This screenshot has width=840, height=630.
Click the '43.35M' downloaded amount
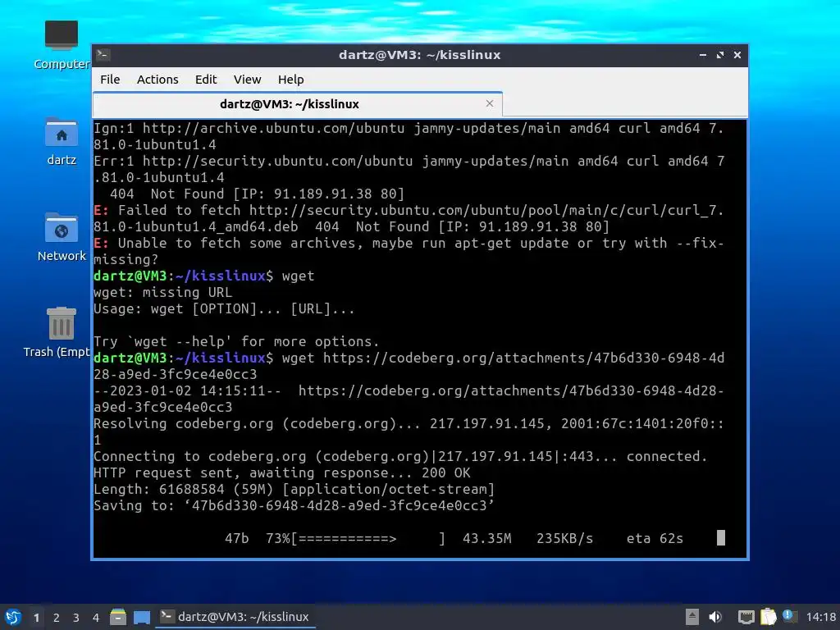click(487, 538)
